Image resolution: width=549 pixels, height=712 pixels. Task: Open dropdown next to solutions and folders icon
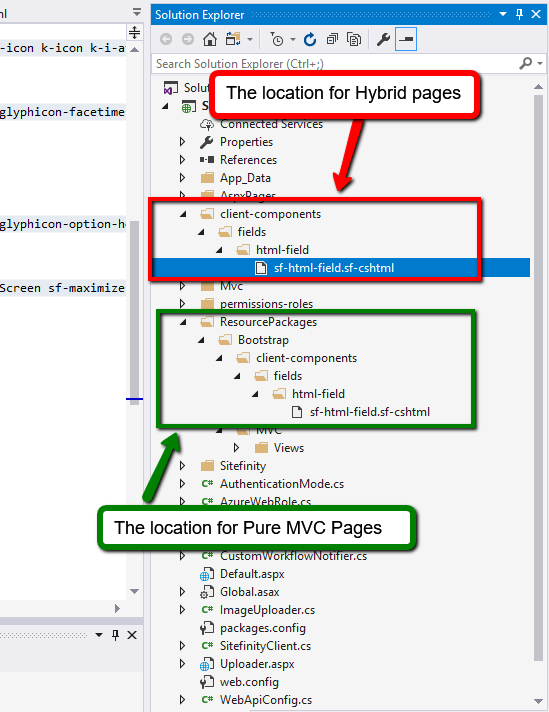[x=250, y=40]
